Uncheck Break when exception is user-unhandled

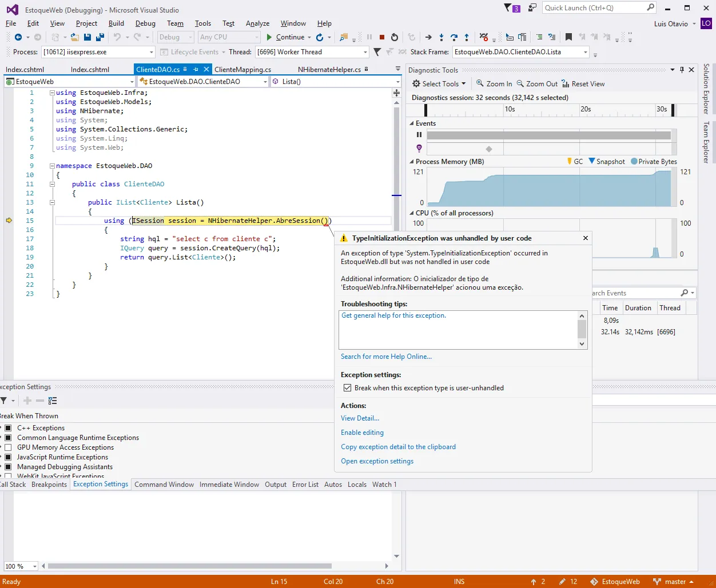point(347,387)
